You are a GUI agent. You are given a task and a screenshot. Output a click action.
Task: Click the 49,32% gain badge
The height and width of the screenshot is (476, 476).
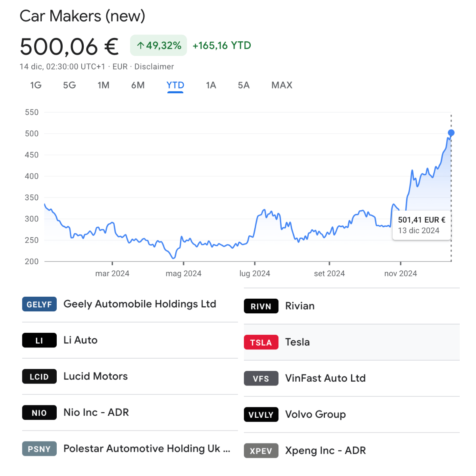click(x=159, y=46)
